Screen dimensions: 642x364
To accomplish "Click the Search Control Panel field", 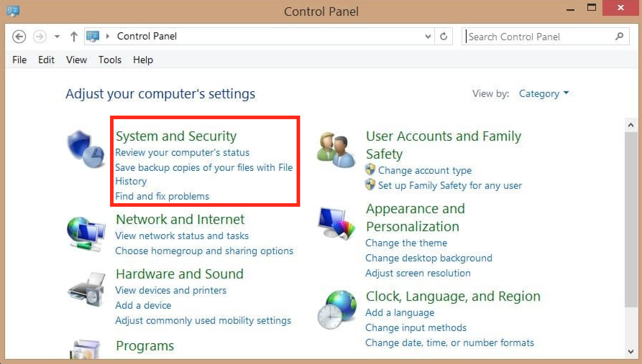I will 539,37.
